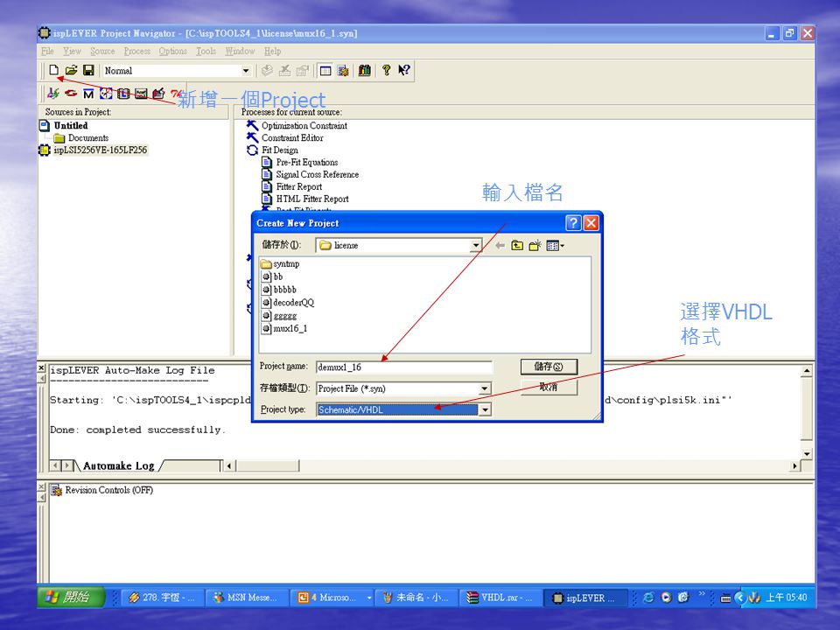
Task: Select device ispLSI5256VE-165LF256 in Sources
Action: [x=100, y=150]
